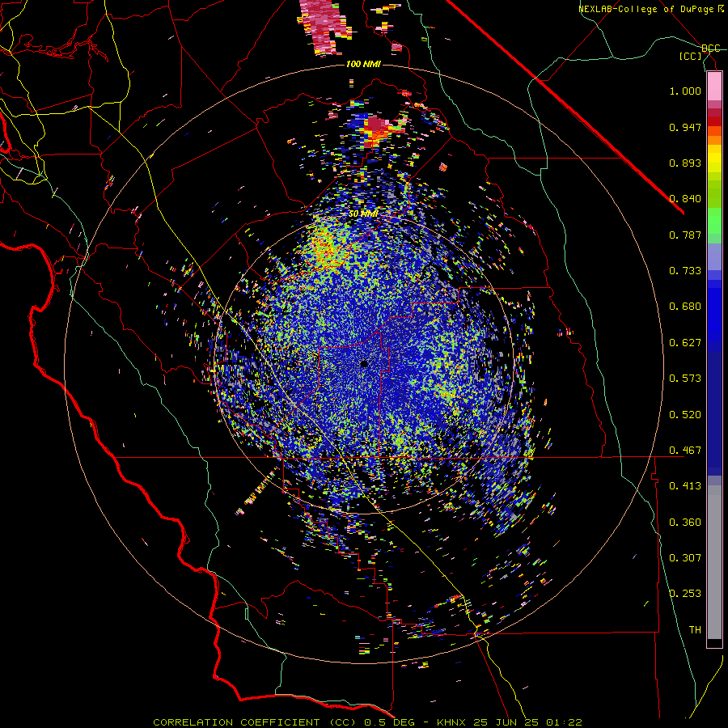Image resolution: width=728 pixels, height=728 pixels.
Task: Click the 01:22 timestamp
Action: pyautogui.click(x=564, y=722)
